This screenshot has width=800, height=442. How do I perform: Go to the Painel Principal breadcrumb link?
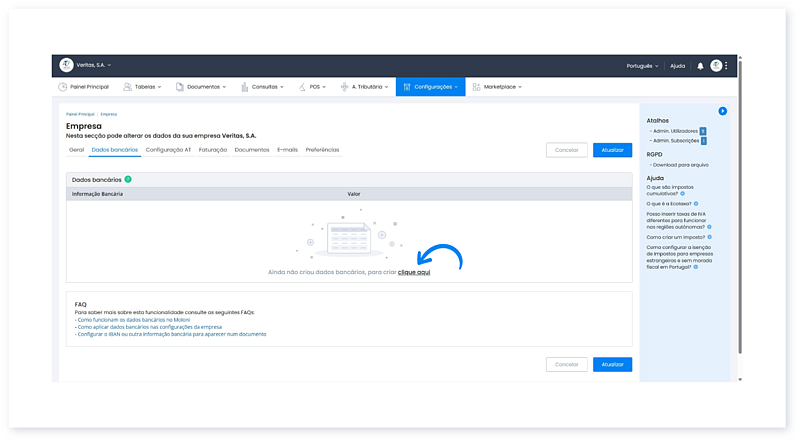tap(80, 114)
